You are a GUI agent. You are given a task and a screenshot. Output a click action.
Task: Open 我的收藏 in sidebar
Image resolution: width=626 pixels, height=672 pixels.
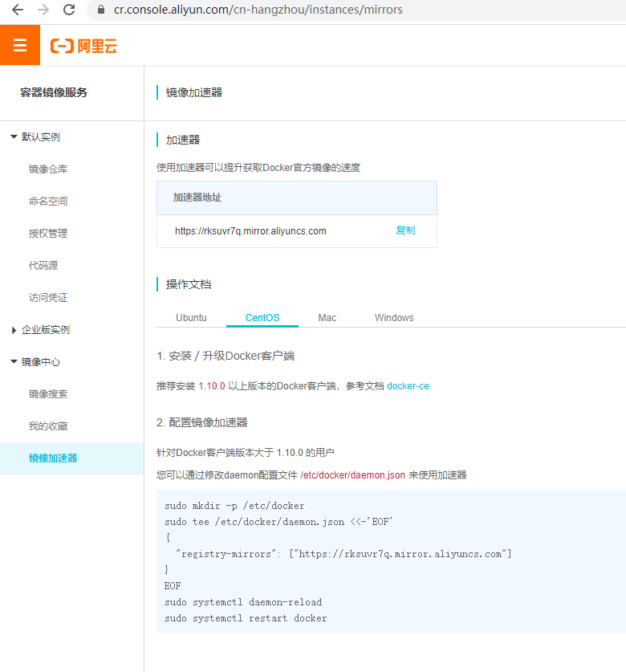[48, 426]
